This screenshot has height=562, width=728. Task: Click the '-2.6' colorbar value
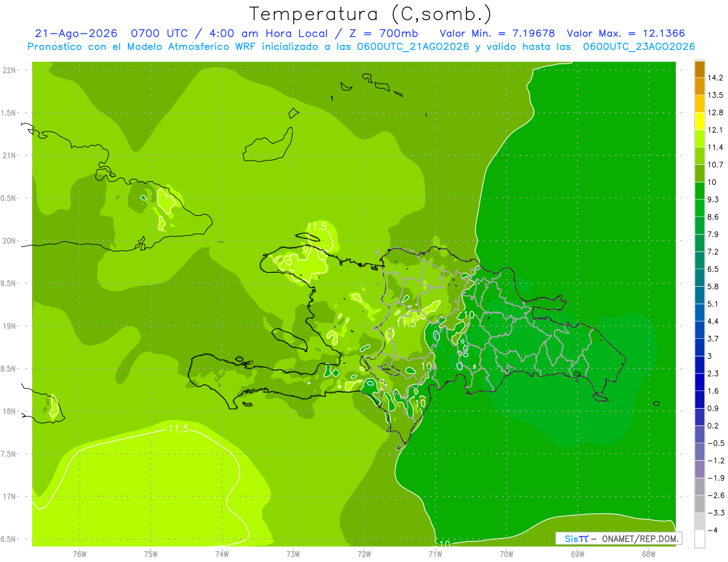point(716,495)
